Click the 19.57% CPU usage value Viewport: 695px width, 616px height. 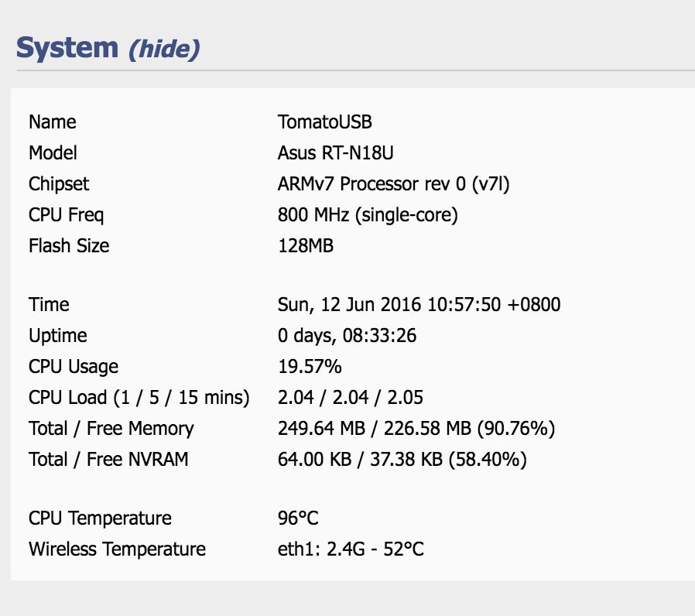coord(310,367)
